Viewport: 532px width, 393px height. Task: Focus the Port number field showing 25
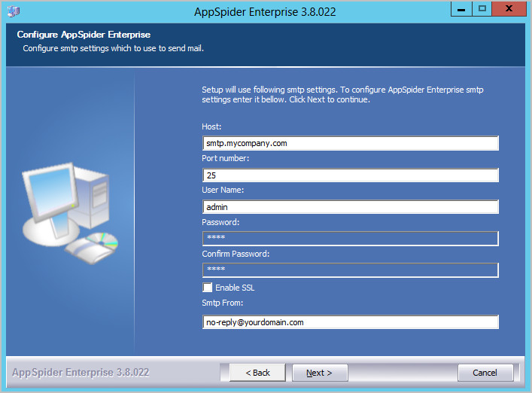click(350, 175)
